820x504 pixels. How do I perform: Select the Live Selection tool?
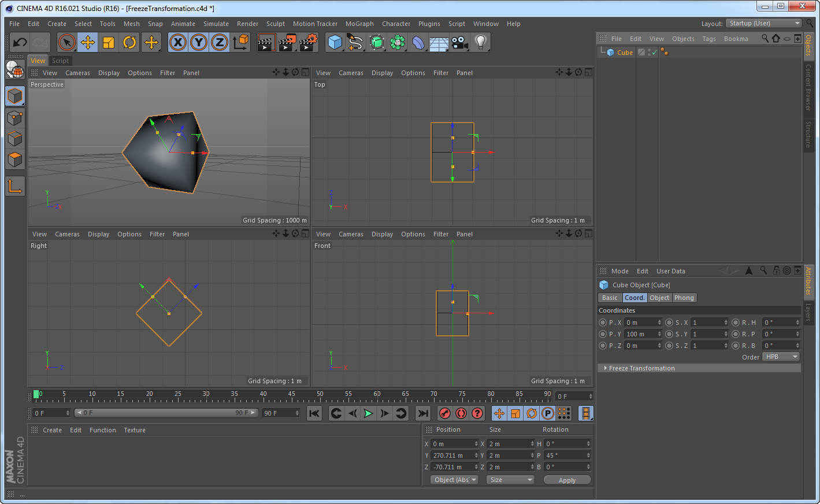click(x=67, y=42)
